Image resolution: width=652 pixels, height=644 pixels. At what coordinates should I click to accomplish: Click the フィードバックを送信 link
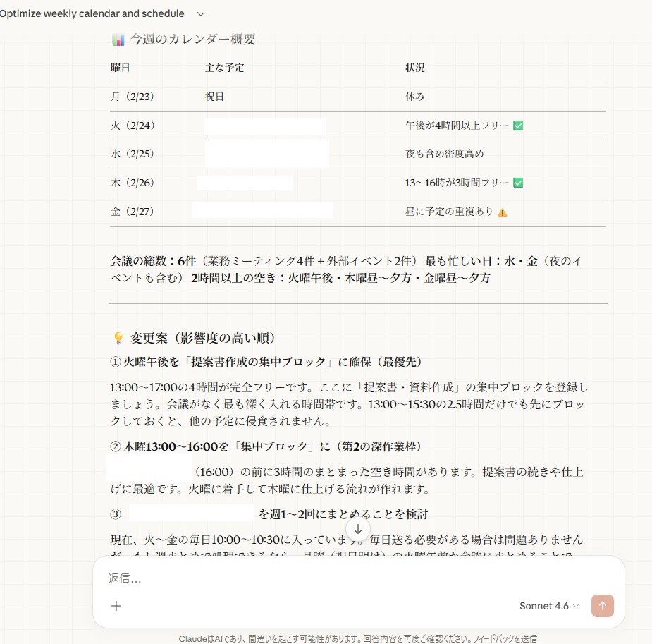coord(505,638)
